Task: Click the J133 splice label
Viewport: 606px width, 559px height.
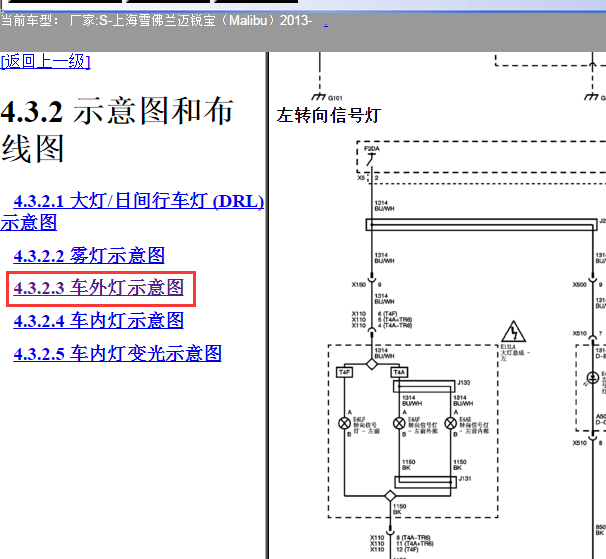Action: coord(464,383)
